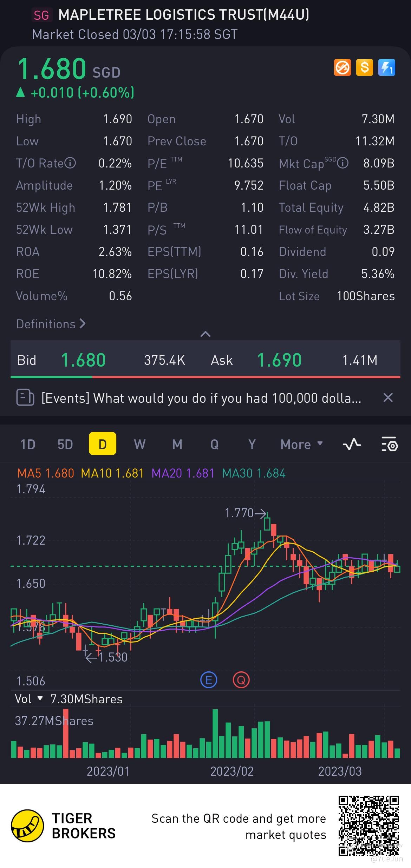Tap the MA20 1.681 label

tap(183, 473)
